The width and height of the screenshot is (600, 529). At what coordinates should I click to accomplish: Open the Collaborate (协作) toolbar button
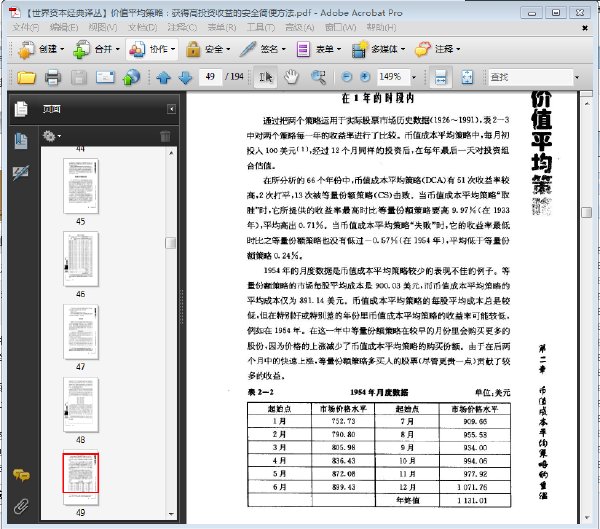(152, 49)
